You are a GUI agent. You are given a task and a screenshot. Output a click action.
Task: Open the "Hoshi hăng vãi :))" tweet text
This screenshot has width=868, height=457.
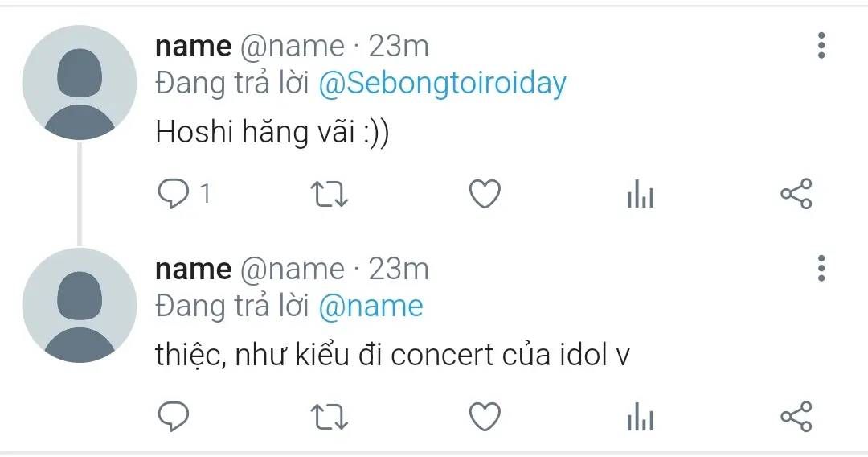click(x=272, y=134)
